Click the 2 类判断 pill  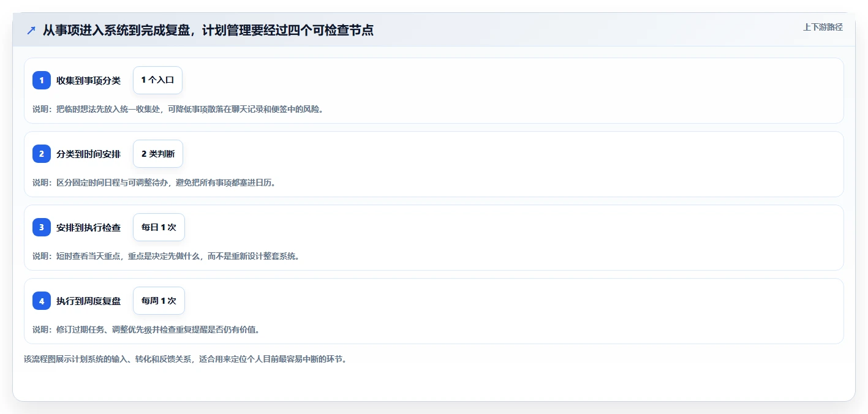click(x=158, y=154)
